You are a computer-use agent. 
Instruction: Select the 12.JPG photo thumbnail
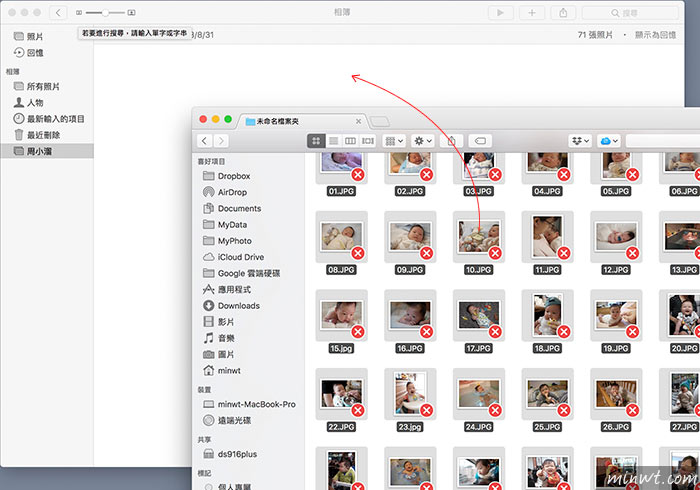616,237
